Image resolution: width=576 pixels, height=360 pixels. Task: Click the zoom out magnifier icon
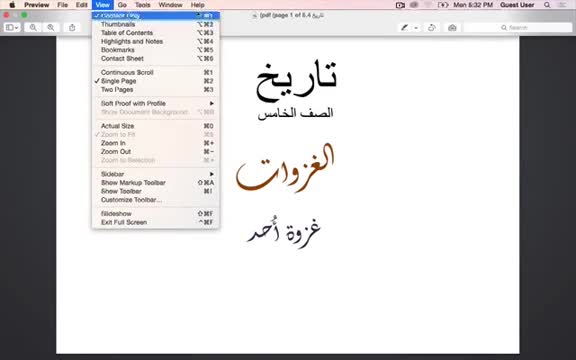(33, 28)
